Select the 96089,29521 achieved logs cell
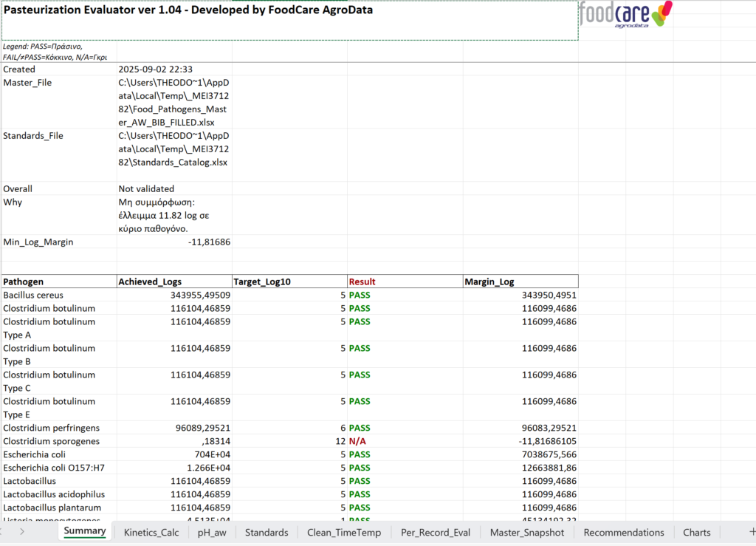756x546 pixels. pyautogui.click(x=174, y=428)
